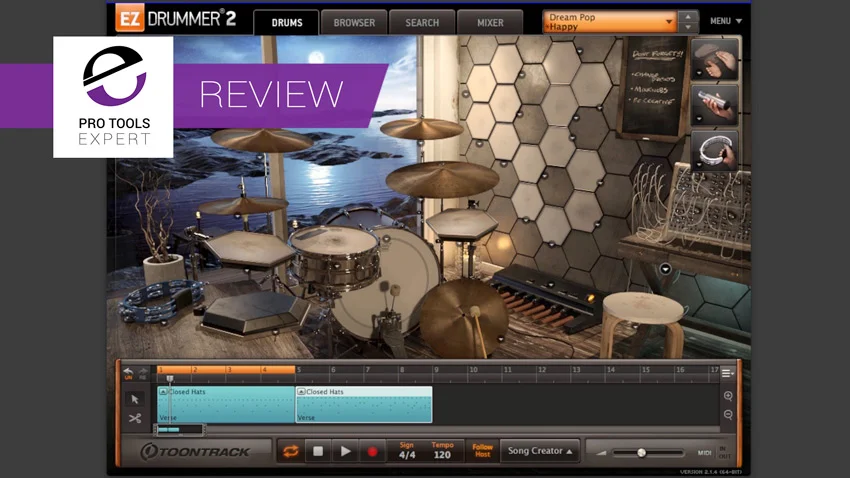The image size is (850, 478).
Task: Click the orange loop range on the ruler
Action: [226, 370]
